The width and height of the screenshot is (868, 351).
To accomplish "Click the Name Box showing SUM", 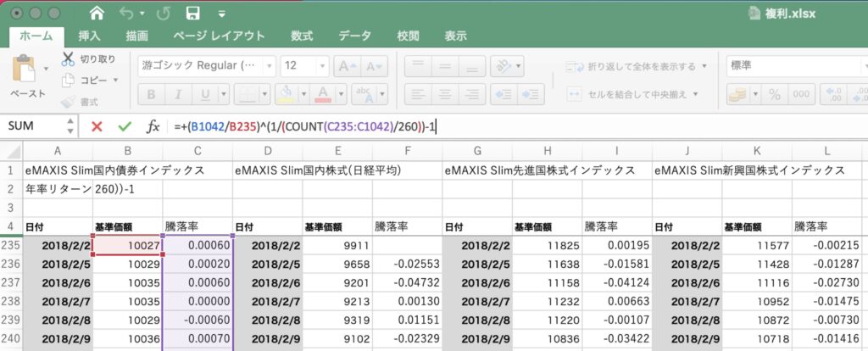I will (x=32, y=126).
